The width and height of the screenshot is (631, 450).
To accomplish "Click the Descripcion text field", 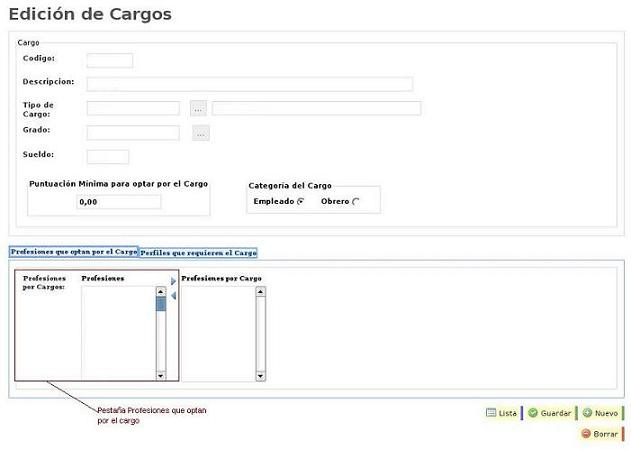I will (x=249, y=84).
